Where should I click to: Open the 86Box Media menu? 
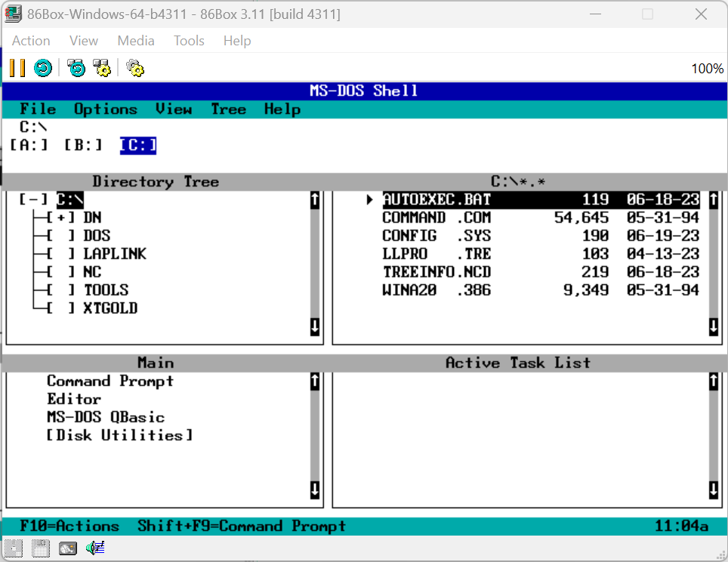point(136,41)
